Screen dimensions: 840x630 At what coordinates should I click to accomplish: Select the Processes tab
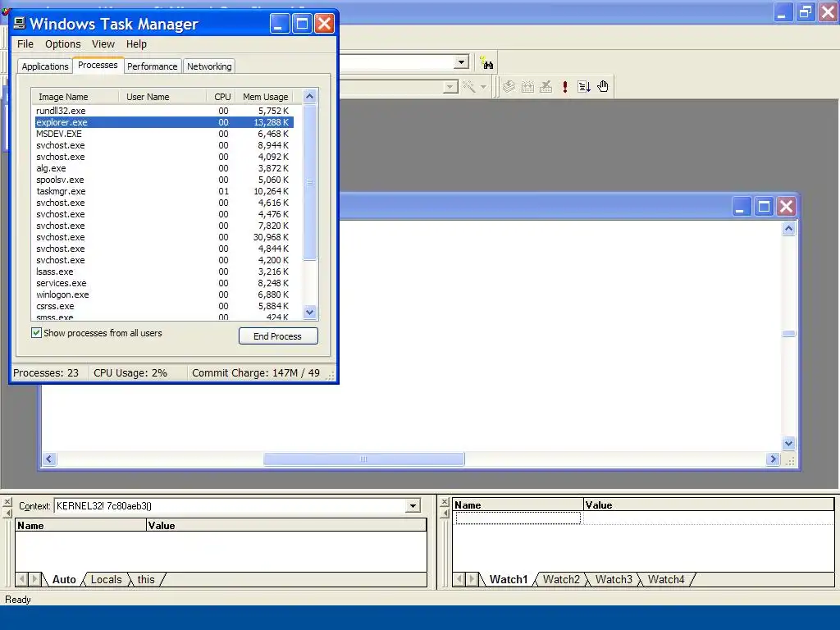[x=98, y=65]
